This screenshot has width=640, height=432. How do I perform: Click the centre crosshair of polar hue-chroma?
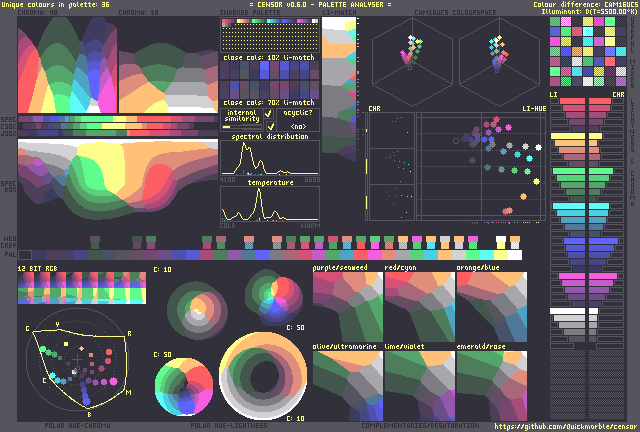point(77,360)
